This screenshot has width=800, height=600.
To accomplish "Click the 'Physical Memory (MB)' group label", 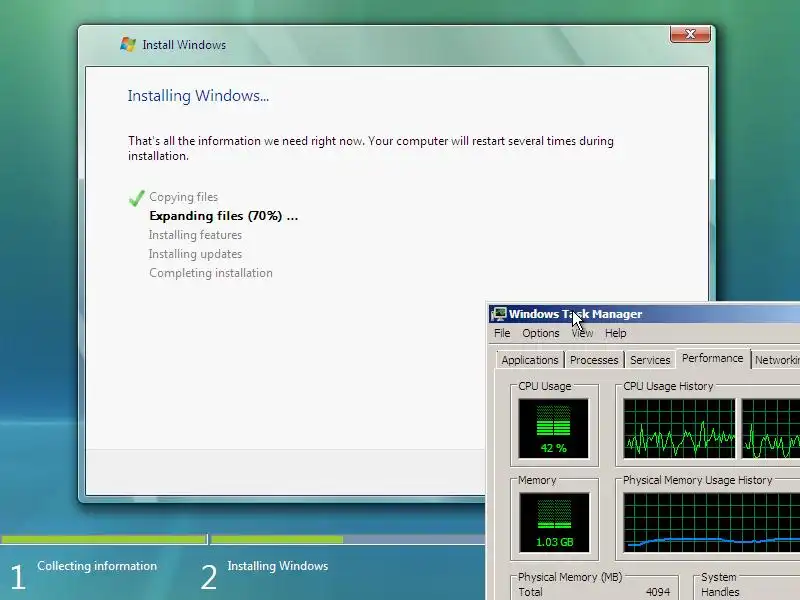I will [x=570, y=577].
